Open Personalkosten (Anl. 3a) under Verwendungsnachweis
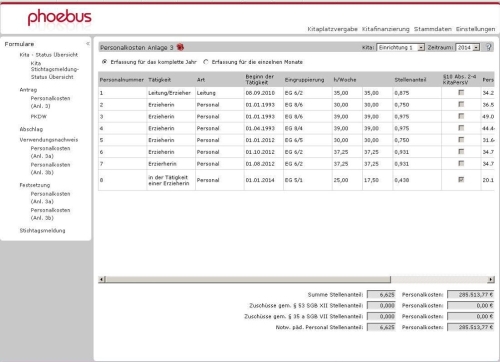The image size is (500, 362). tap(50, 152)
